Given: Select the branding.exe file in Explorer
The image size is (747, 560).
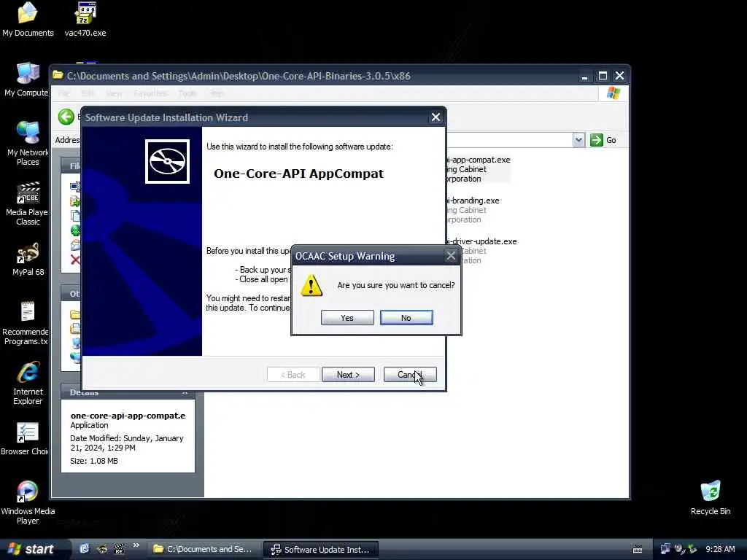Looking at the screenshot, I should coord(472,210).
